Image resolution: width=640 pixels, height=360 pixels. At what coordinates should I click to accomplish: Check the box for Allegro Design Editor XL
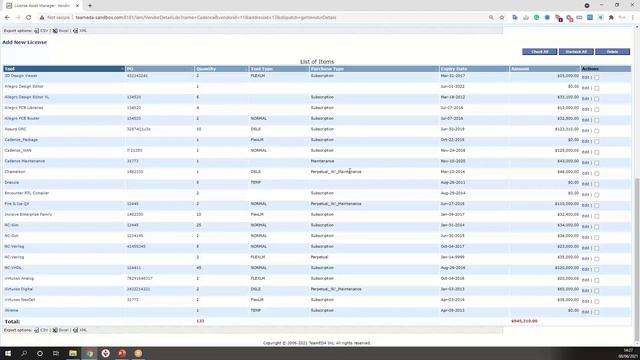pyautogui.click(x=596, y=99)
